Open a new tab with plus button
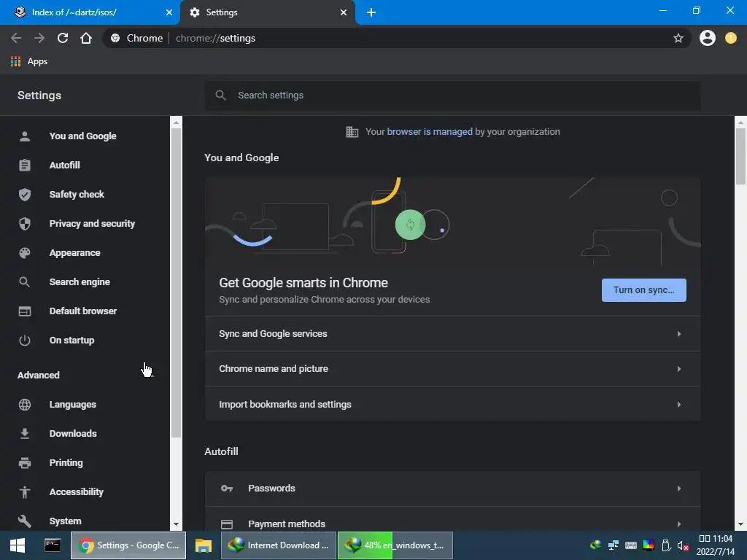The height and width of the screenshot is (560, 747). coord(371,12)
